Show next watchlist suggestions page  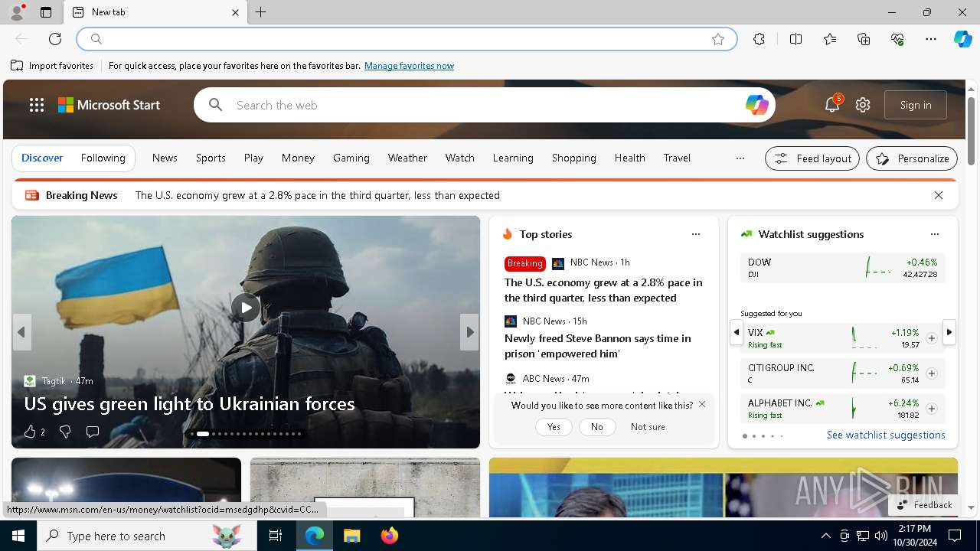point(949,332)
